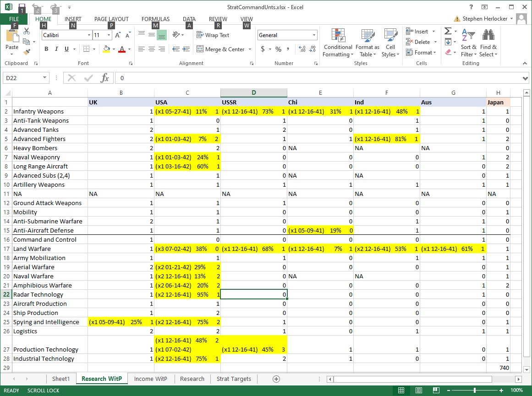532x396 pixels.
Task: Open the Insert Function fx button
Action: 104,78
